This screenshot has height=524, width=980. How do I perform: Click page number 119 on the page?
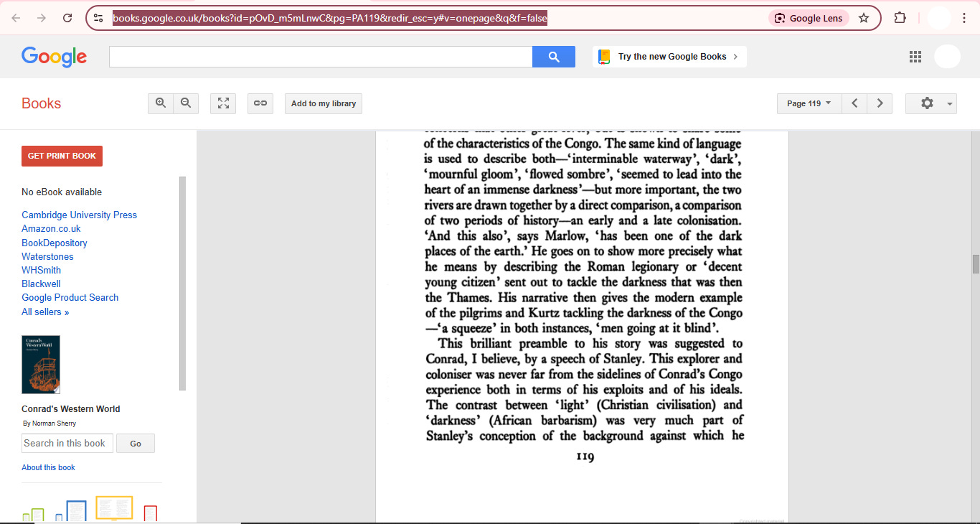pos(585,457)
